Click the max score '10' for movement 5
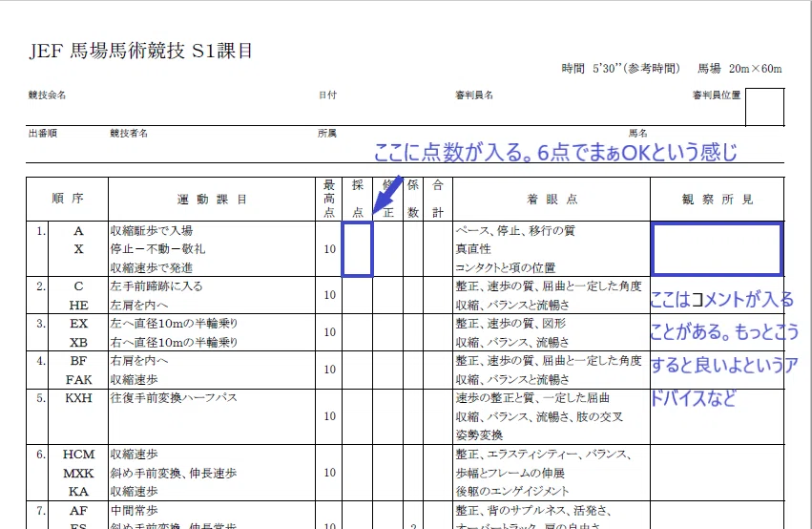The height and width of the screenshot is (529, 812). click(330, 416)
